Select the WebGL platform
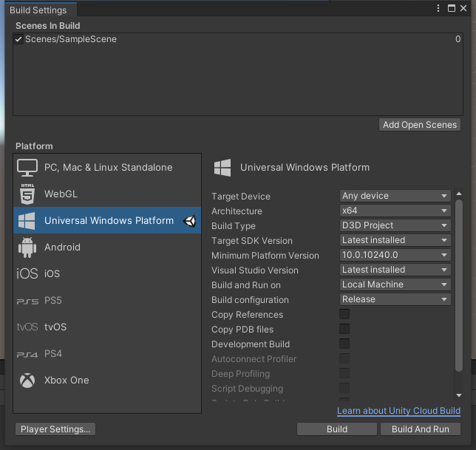Image resolution: width=476 pixels, height=450 pixels. [107, 194]
